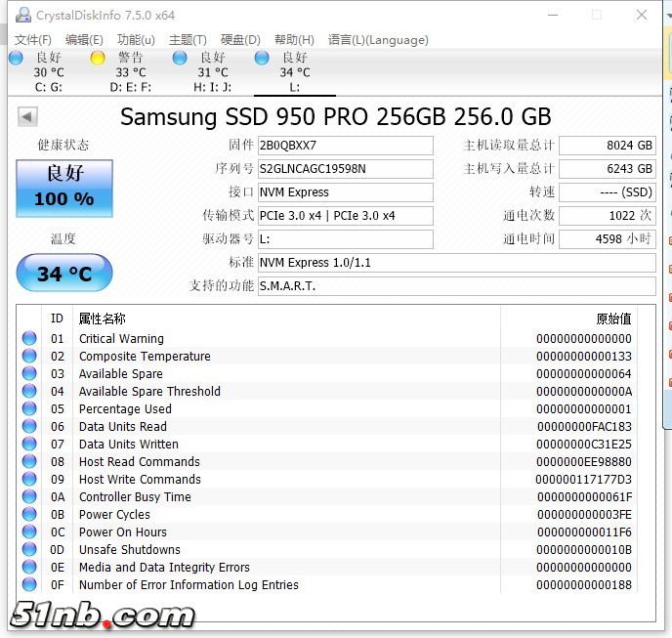This screenshot has width=672, height=638.
Task: Open the 硬盘(D) menu
Action: pyautogui.click(x=240, y=40)
